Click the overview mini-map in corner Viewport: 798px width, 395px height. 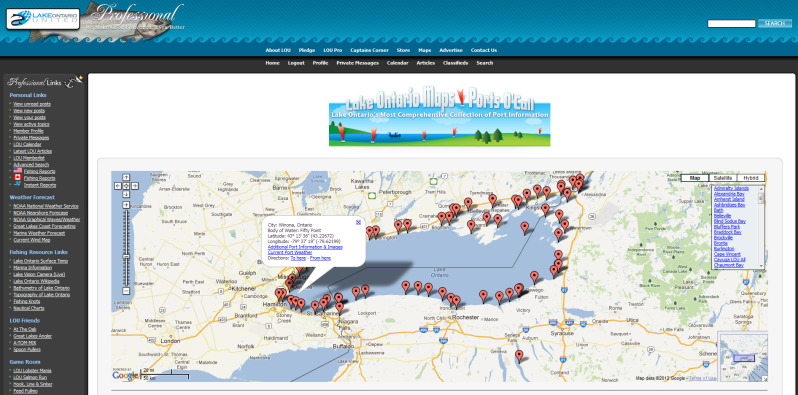click(x=742, y=356)
